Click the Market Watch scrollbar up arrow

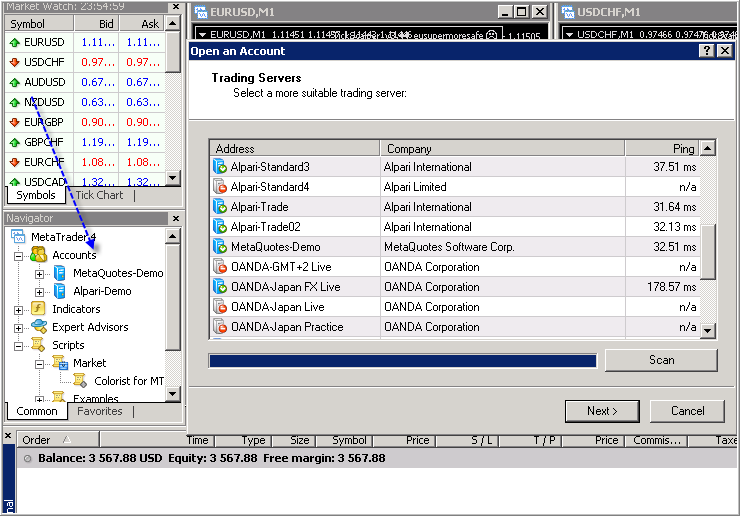173,23
